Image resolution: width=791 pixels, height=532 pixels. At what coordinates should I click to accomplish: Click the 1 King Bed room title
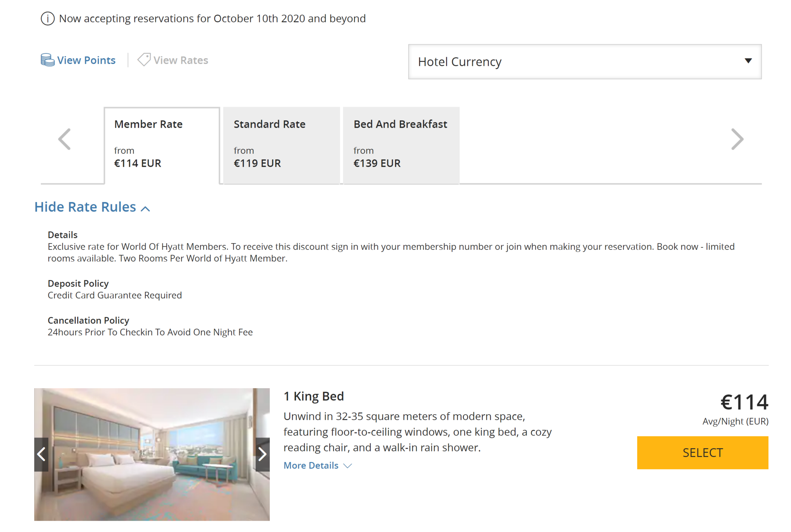click(314, 396)
